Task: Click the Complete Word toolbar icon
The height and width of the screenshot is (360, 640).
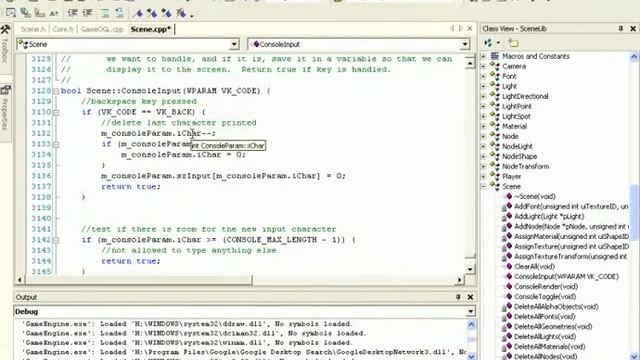Action: point(54,13)
